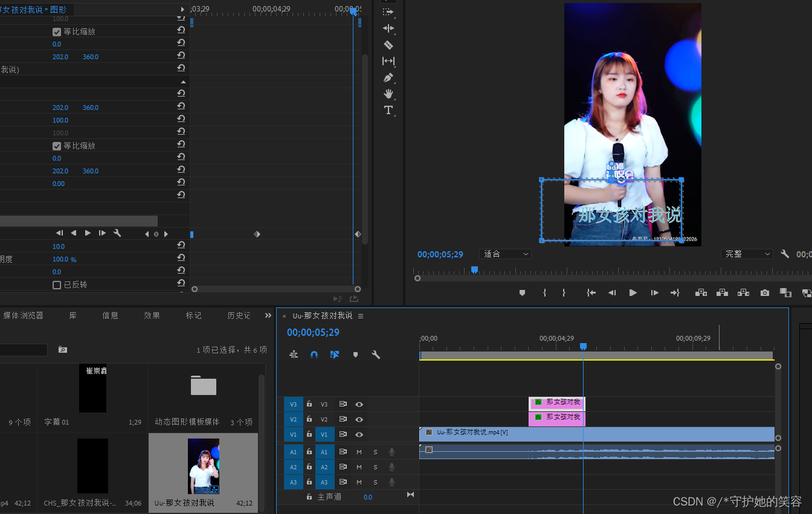
Task: Open timeline display settings wrench
Action: pos(375,355)
